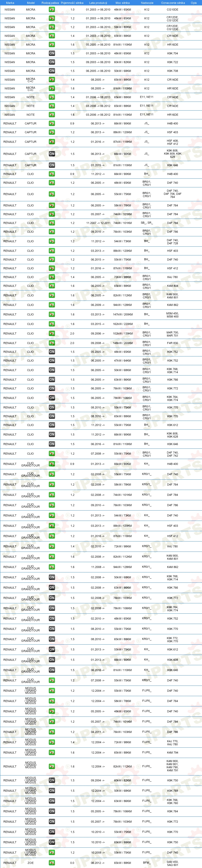Click the ON icon in the MODUS 60kW / 82KM row
This screenshot has width=202, height=868.
tap(52, 780)
